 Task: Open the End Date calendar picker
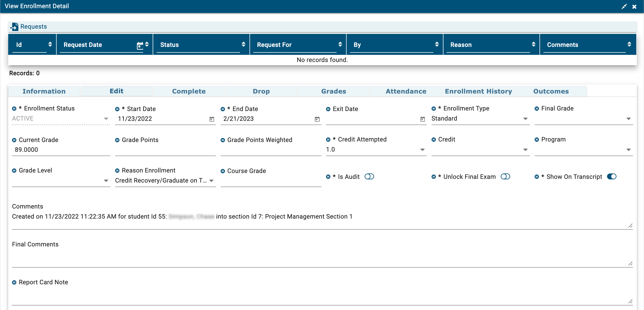317,119
